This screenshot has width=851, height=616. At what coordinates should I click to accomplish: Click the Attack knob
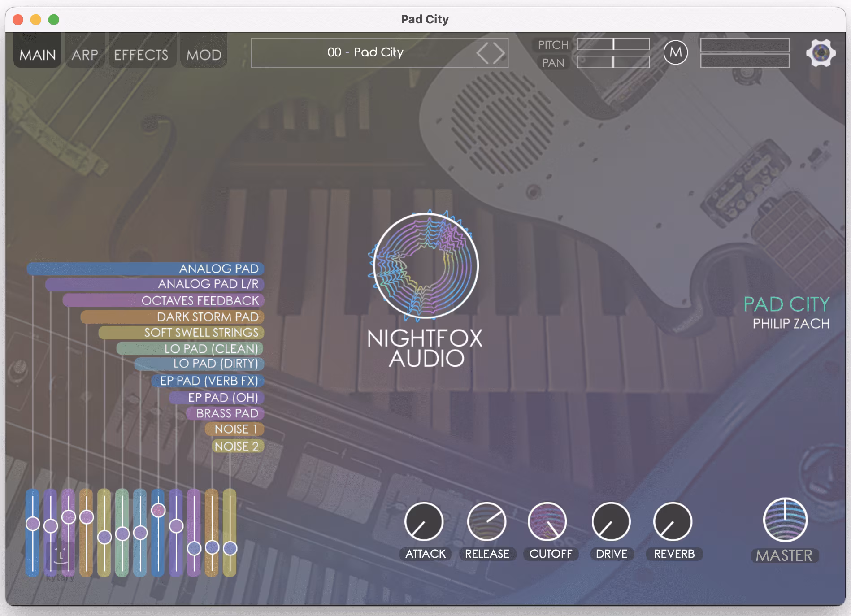[424, 522]
